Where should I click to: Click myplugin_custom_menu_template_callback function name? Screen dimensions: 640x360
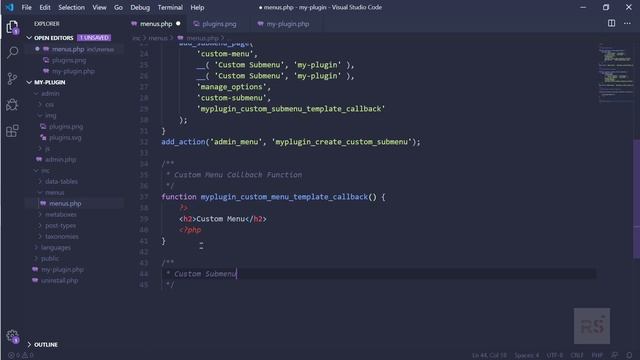[x=284, y=197]
